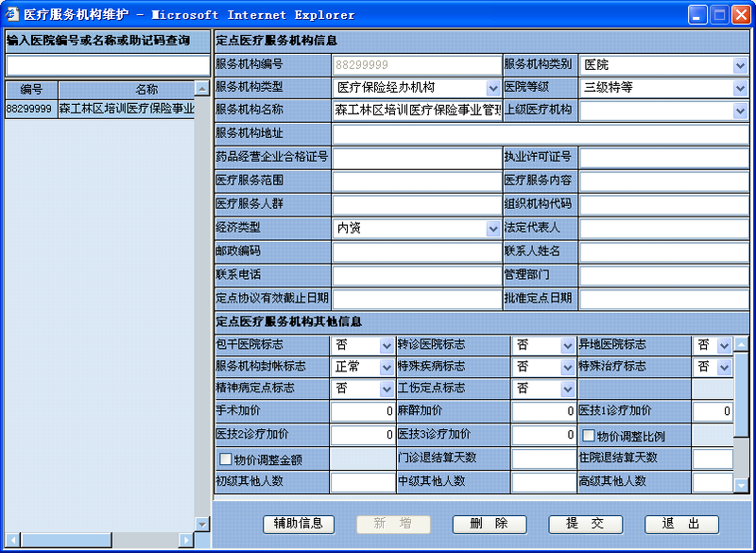Click the hospital list scroll-down arrow
This screenshot has width=756, height=553.
[202, 524]
